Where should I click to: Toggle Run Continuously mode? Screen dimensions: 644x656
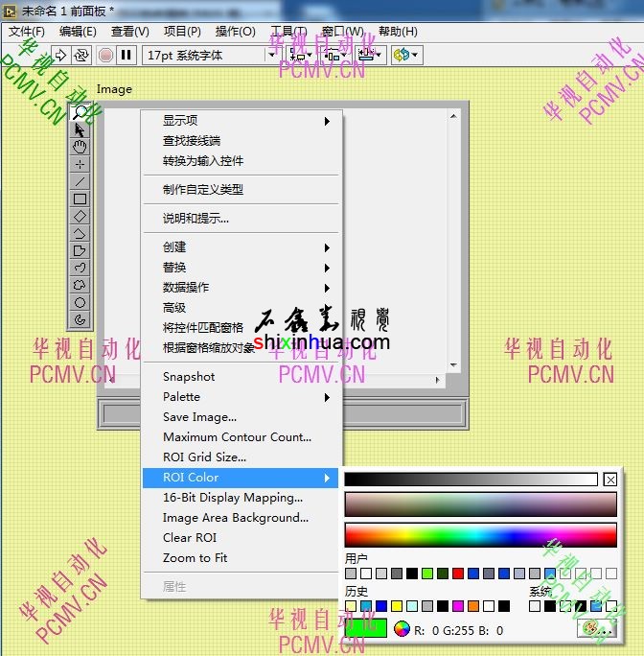[x=81, y=56]
